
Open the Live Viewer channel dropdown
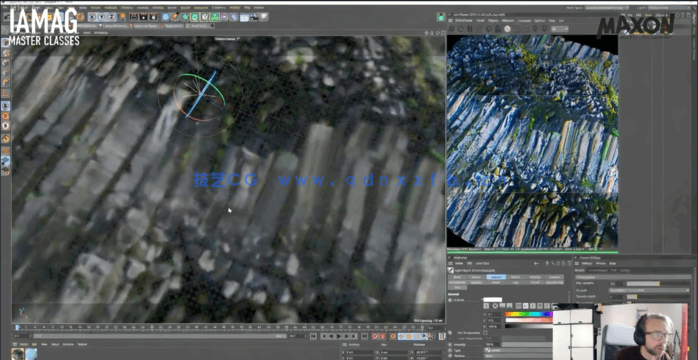pos(560,29)
